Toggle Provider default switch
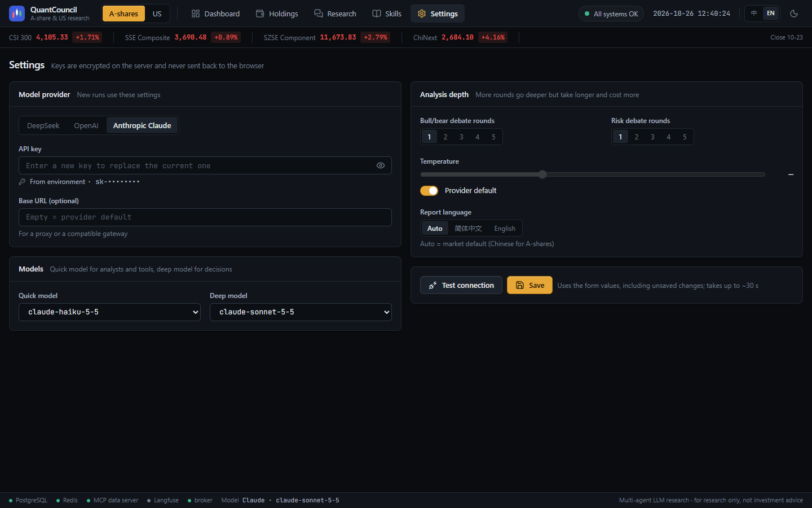The height and width of the screenshot is (508, 812). tap(429, 191)
